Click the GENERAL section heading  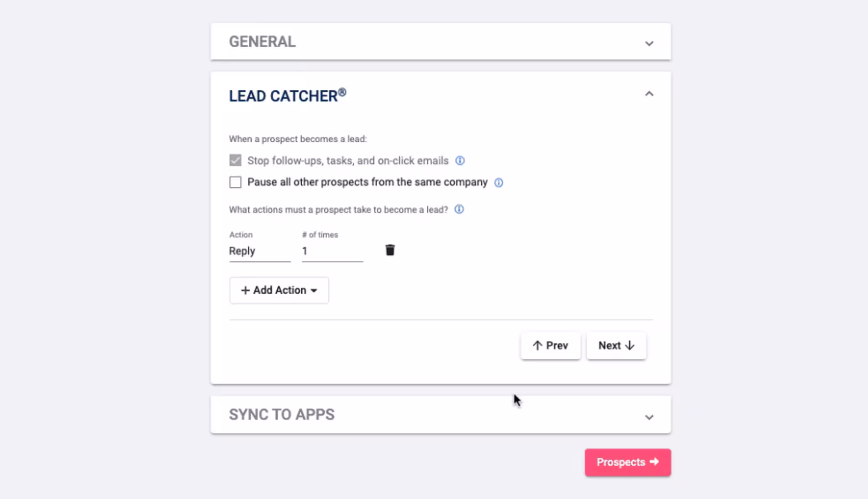coord(262,42)
